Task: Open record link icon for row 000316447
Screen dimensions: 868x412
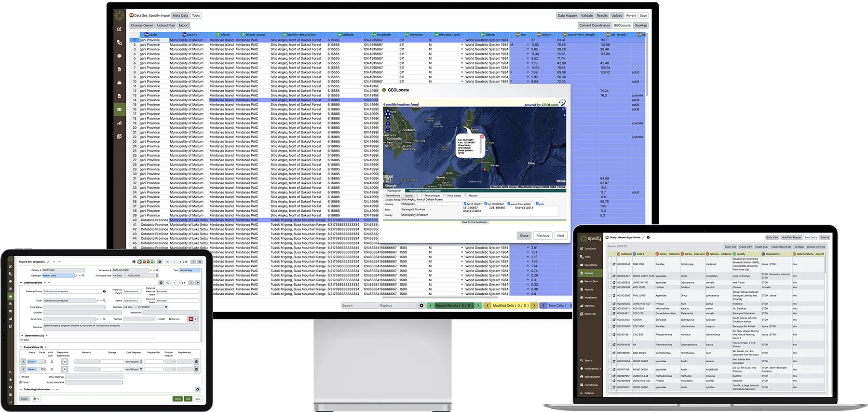Action: tap(614, 276)
